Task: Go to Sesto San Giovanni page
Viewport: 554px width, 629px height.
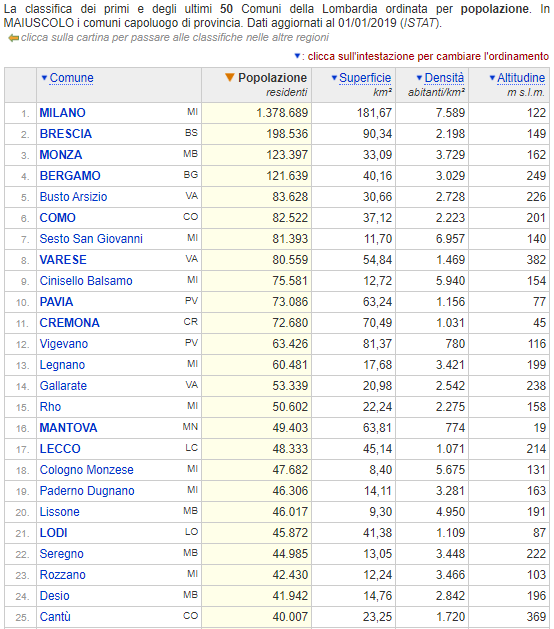Action: coord(91,239)
